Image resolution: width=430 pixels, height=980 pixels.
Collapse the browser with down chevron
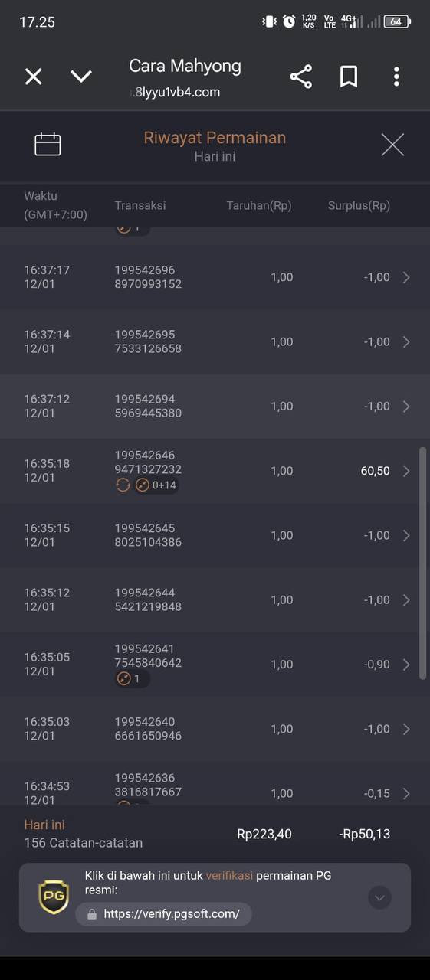tap(81, 77)
